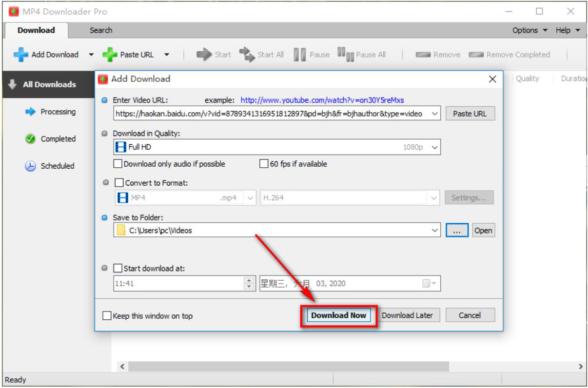
Task: Click the folder icon in Save path
Action: pos(121,231)
